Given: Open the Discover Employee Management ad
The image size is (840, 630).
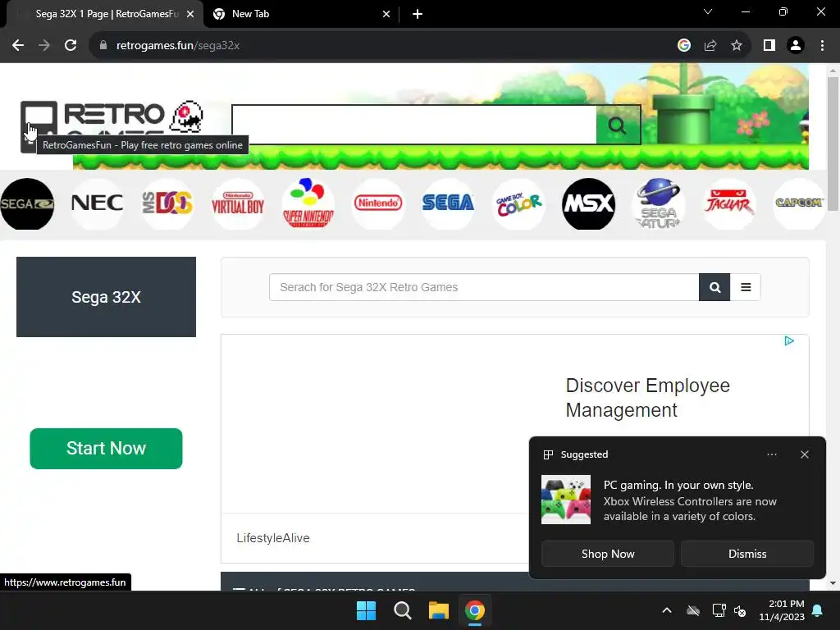Looking at the screenshot, I should (648, 398).
